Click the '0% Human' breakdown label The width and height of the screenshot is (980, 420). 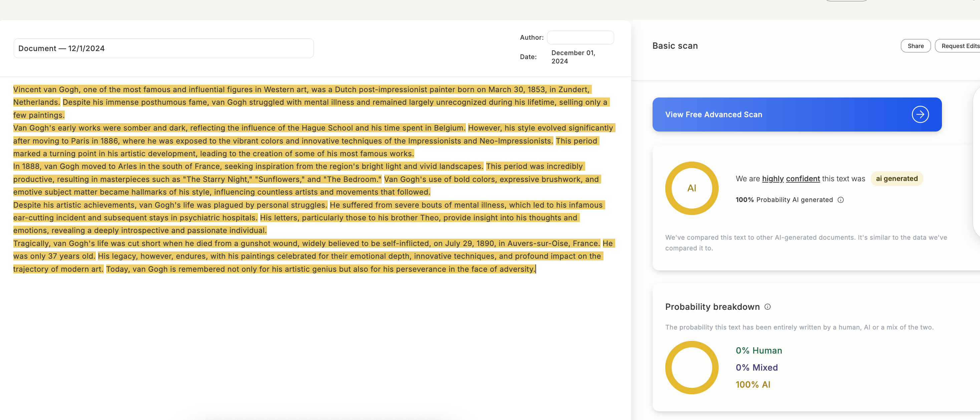click(759, 350)
